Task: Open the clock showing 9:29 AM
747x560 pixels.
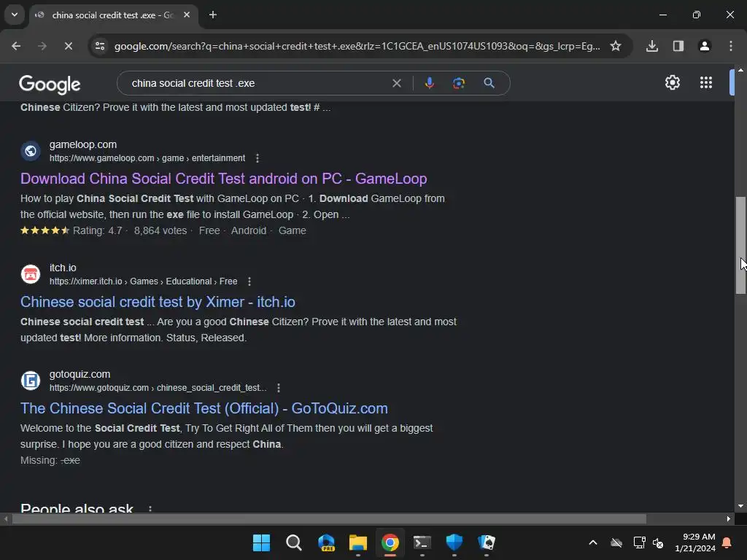Action: pos(695,542)
